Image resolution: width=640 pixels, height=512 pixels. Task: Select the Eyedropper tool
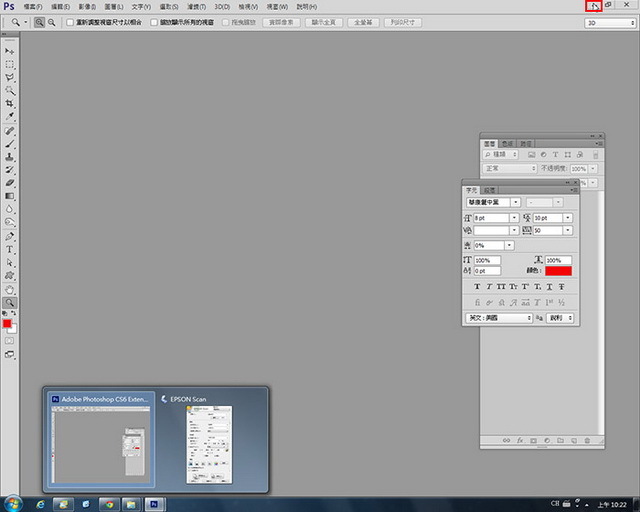(10, 116)
